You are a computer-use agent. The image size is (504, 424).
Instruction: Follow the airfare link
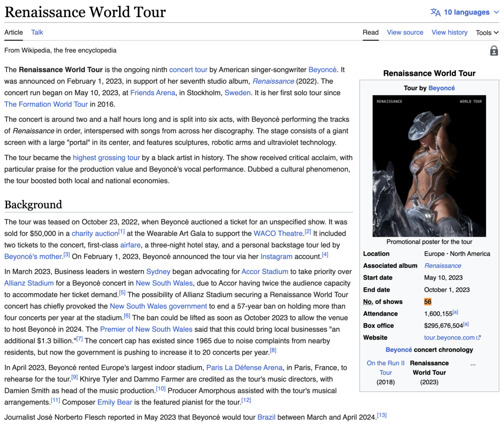pos(131,245)
